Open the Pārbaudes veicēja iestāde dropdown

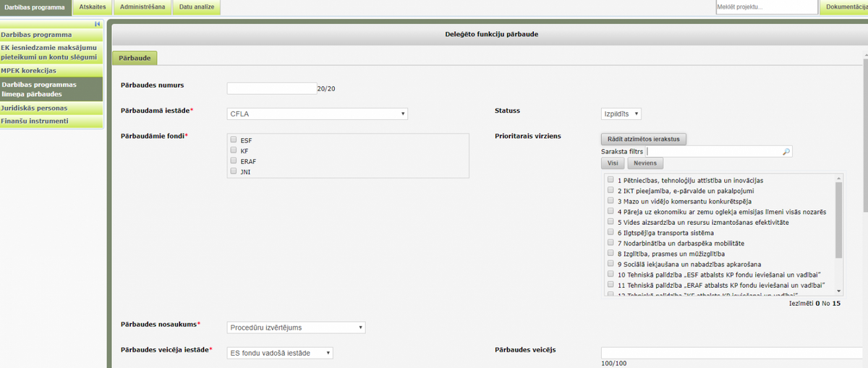pos(280,353)
